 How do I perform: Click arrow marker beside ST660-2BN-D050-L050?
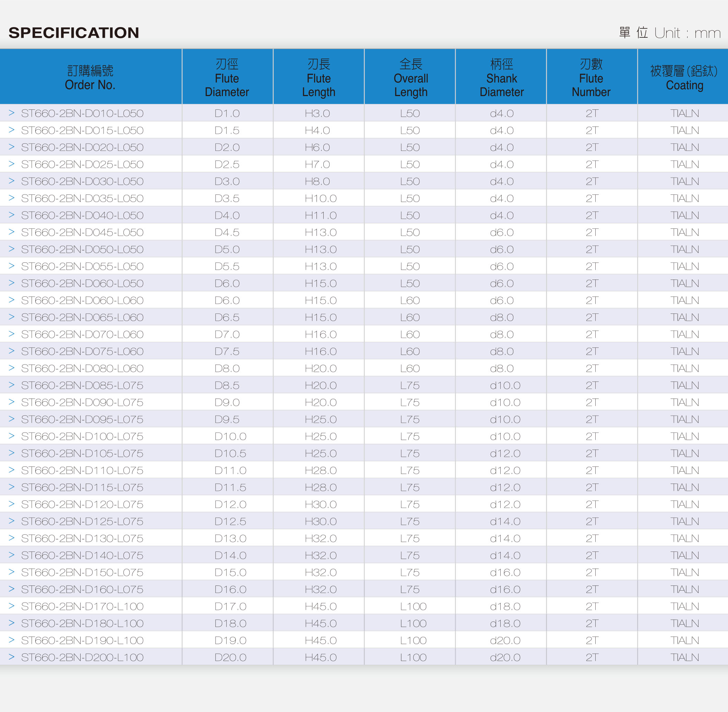click(12, 249)
